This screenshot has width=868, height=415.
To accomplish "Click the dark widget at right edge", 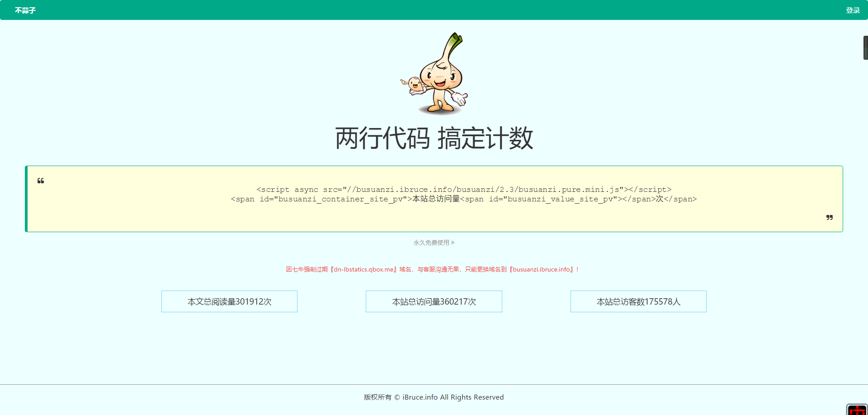I will click(865, 48).
